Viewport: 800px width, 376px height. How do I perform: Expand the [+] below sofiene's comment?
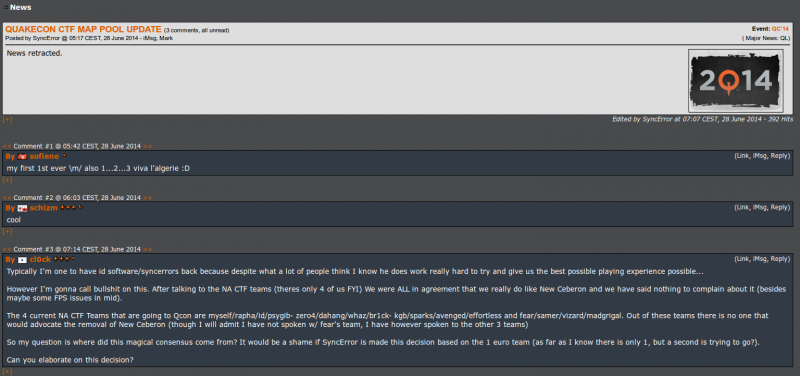pos(7,180)
